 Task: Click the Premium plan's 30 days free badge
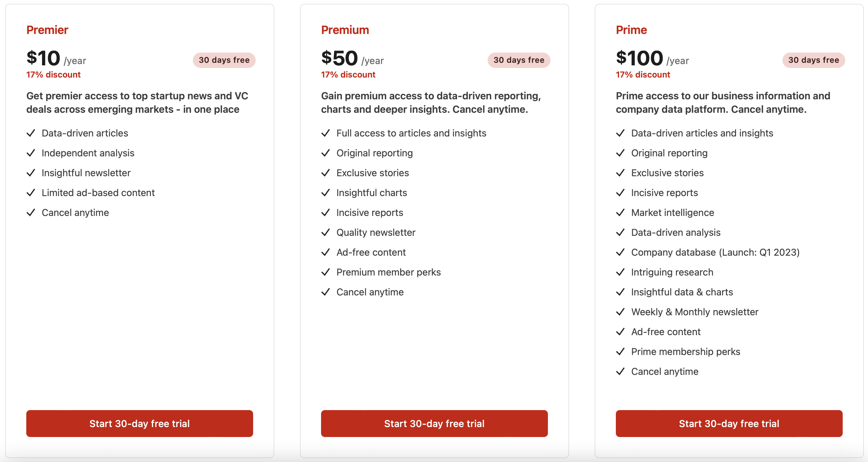(518, 60)
